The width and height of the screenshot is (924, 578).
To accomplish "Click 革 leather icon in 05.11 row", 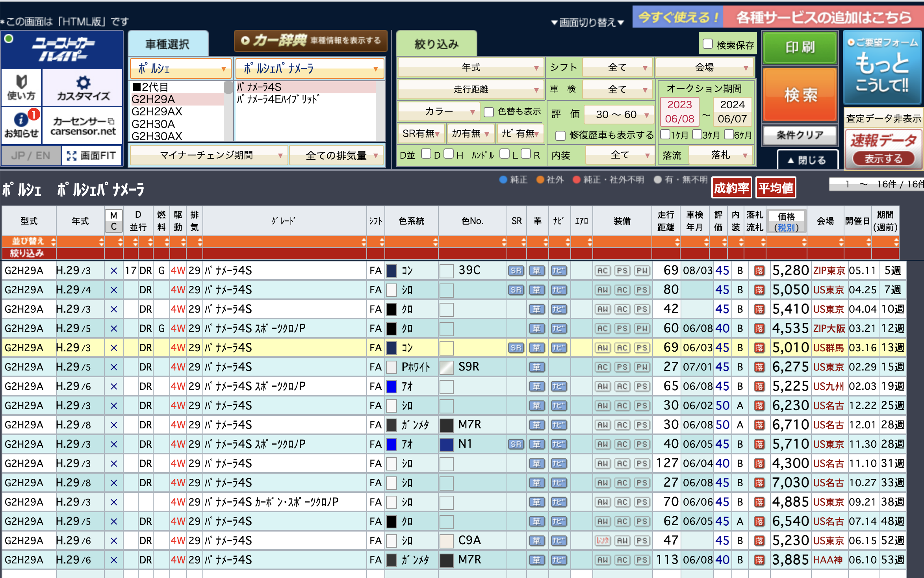I will [537, 270].
